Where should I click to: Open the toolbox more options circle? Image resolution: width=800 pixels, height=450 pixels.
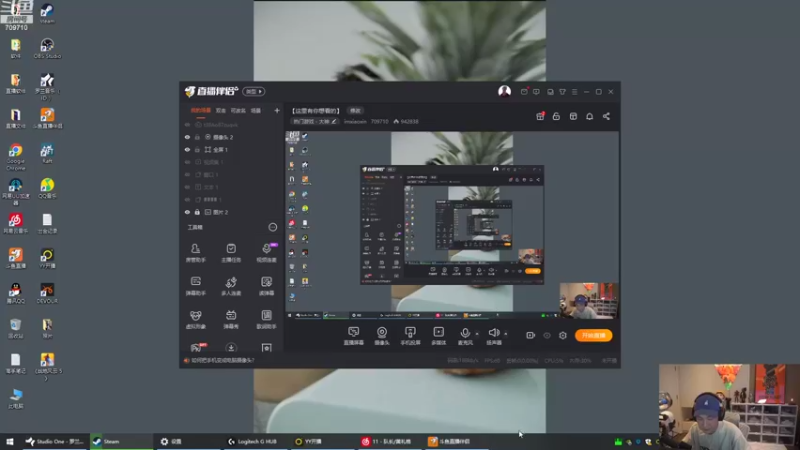272,227
